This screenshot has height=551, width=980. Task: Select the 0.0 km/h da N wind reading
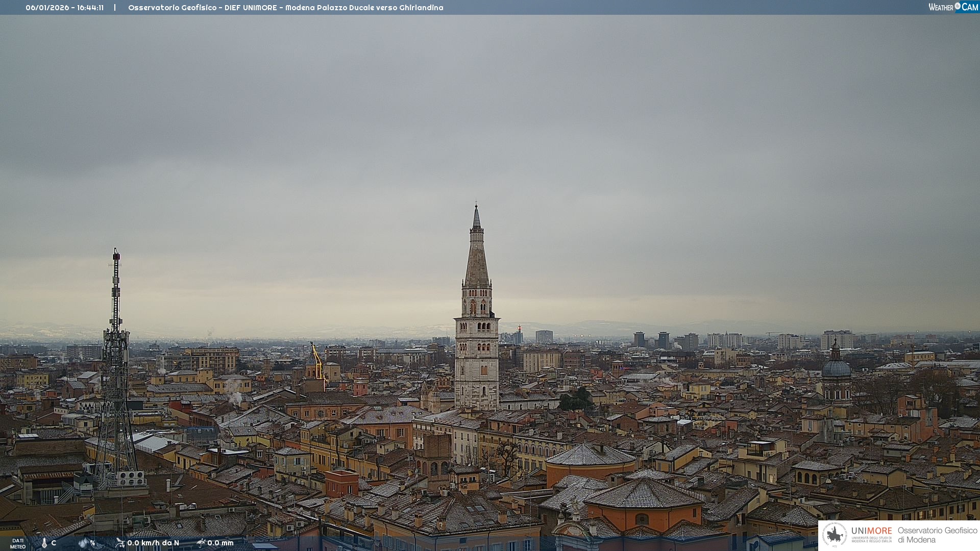click(x=153, y=543)
